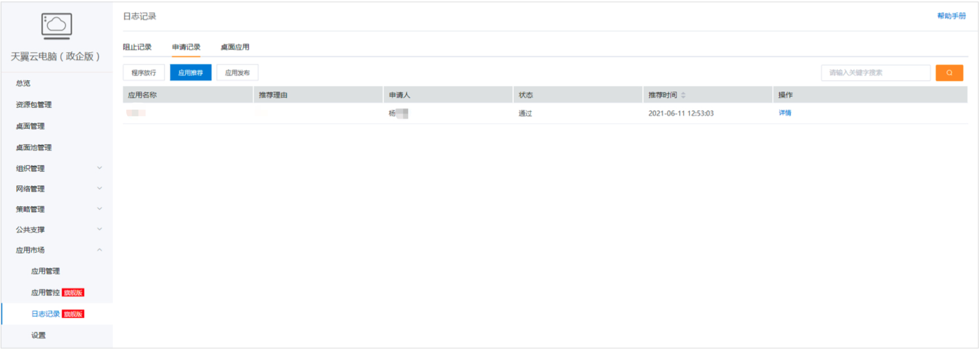Select the 应用推荐 filter button
Screen dimensions: 980x350
click(191, 72)
